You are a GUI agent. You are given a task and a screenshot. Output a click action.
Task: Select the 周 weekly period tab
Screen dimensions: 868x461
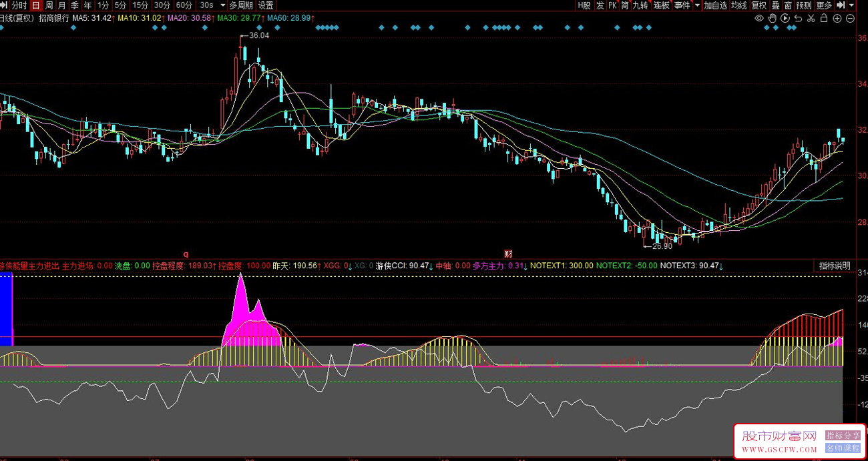click(49, 5)
